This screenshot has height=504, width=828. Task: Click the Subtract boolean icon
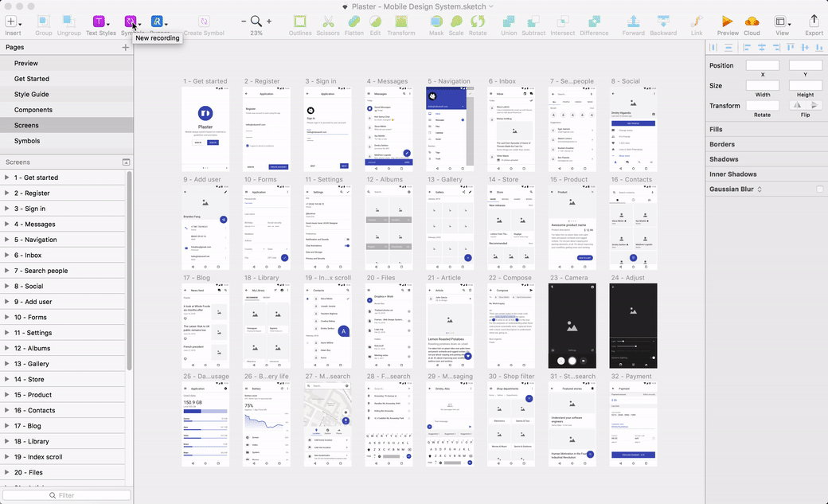click(x=533, y=21)
